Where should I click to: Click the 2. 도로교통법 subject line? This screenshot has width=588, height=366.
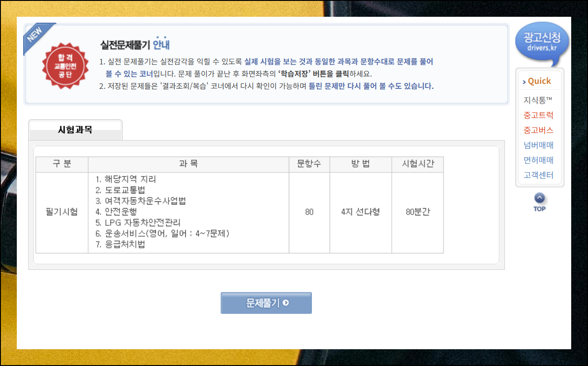pos(120,190)
